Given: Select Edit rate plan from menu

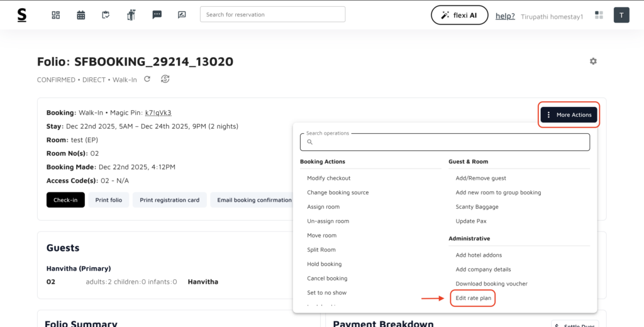Looking at the screenshot, I should click(474, 298).
